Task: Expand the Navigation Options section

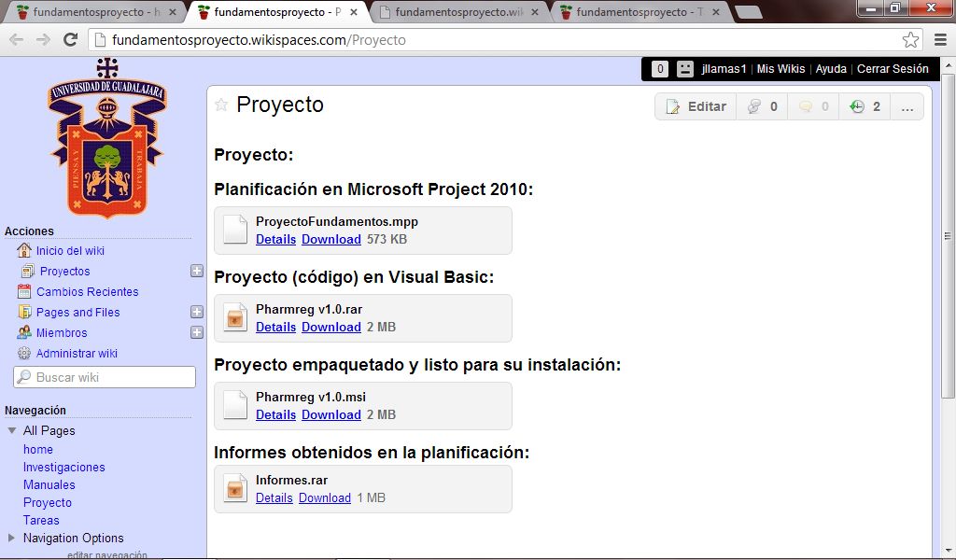Action: pyautogui.click(x=65, y=538)
